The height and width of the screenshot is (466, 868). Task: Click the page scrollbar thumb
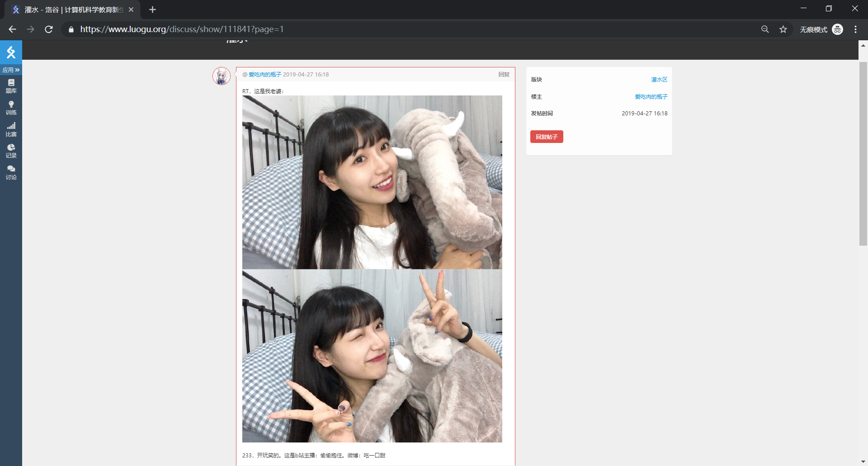point(863,154)
